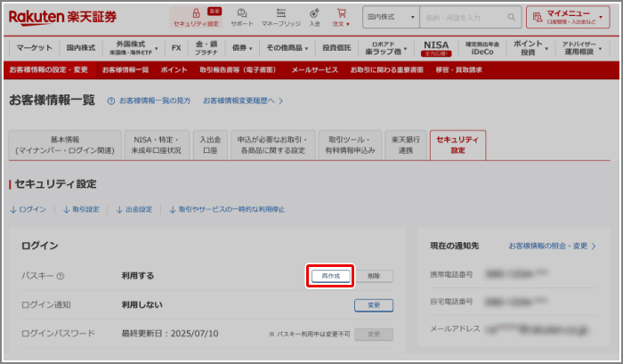The image size is (623, 364).
Task: Switch to the 楽天銀行連携 tab
Action: (x=405, y=145)
